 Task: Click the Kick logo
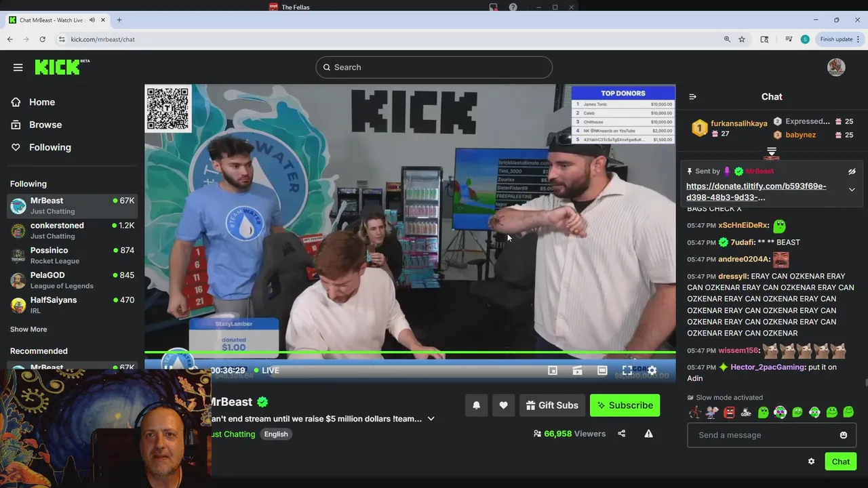click(61, 66)
